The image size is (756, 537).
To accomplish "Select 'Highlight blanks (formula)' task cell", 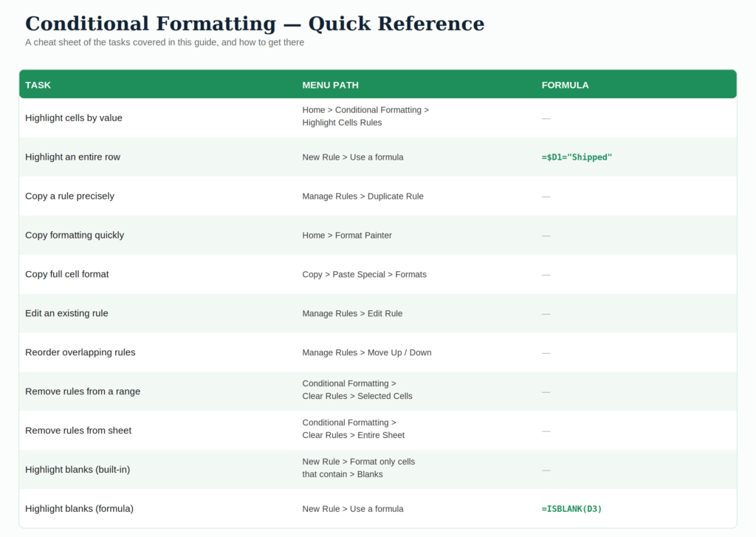I will coord(79,508).
